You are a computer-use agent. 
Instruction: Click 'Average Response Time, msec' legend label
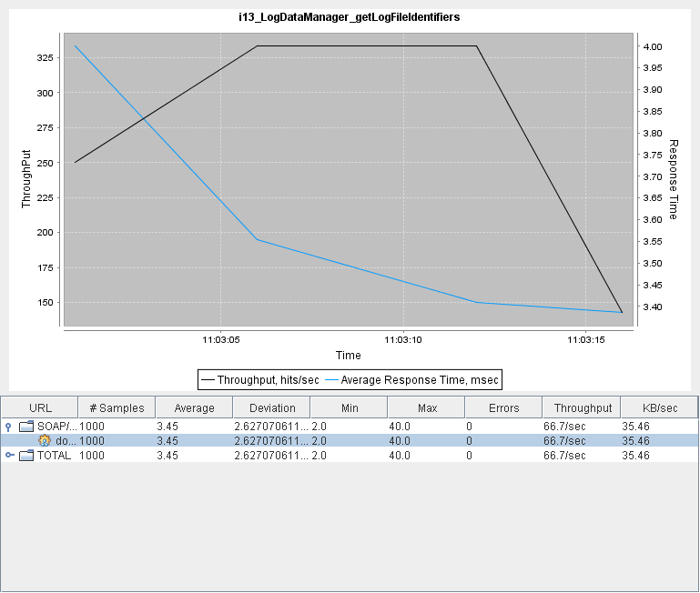click(x=420, y=380)
